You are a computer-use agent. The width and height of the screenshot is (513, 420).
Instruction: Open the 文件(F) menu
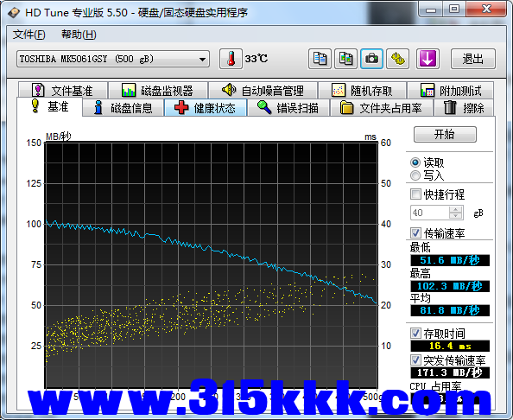28,35
